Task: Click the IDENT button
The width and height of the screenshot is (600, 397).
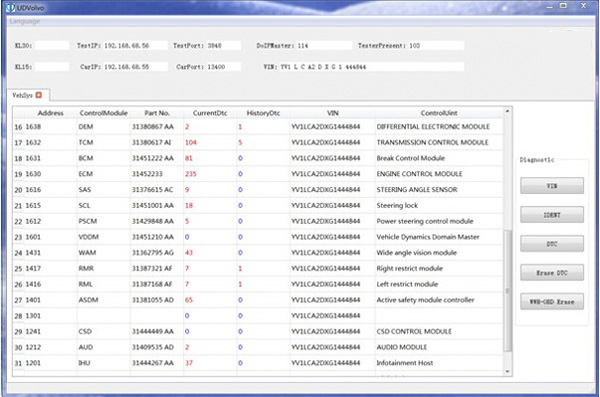Action: pyautogui.click(x=552, y=215)
